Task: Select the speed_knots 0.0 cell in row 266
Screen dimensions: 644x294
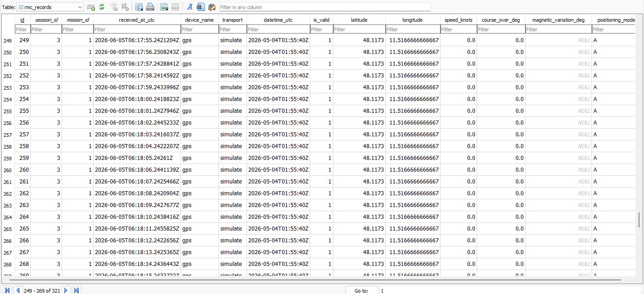Action: click(x=459, y=241)
